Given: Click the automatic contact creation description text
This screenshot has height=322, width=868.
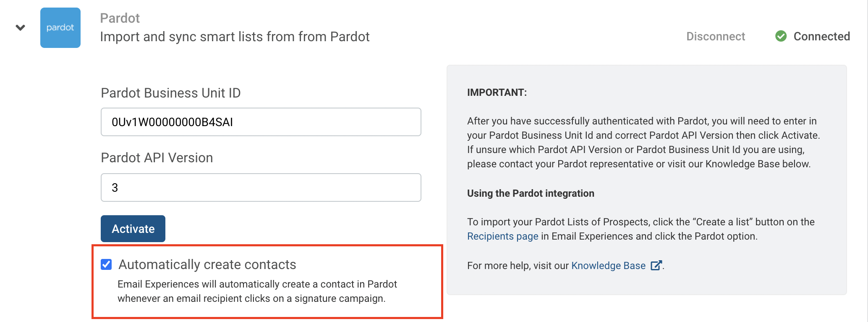Looking at the screenshot, I should click(257, 291).
